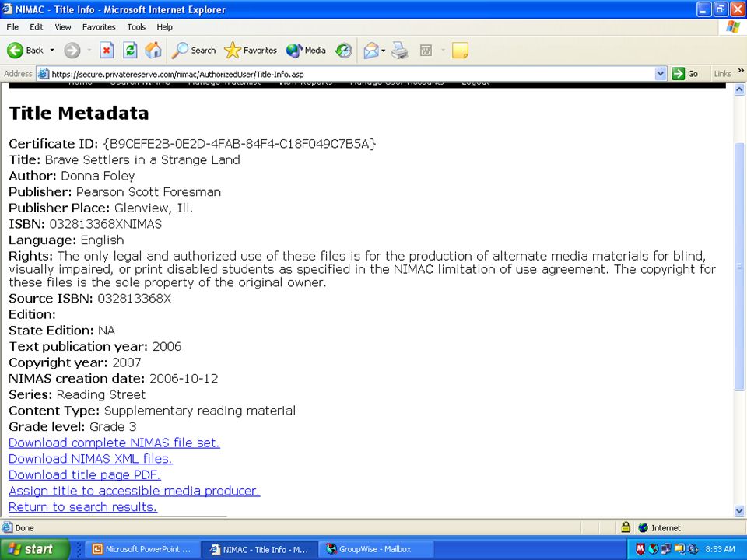Screen dimensions: 747x560
Task: Click the IE title bar icon
Action: pos(7,9)
